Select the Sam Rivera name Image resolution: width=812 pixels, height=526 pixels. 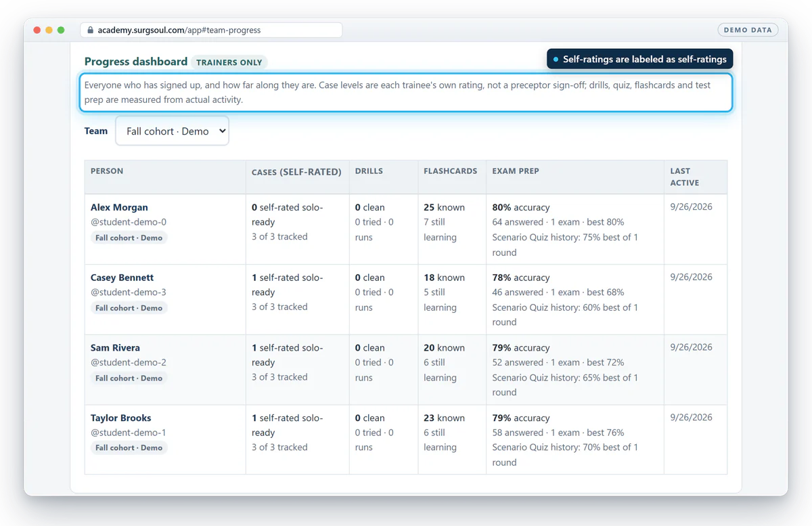coord(115,348)
